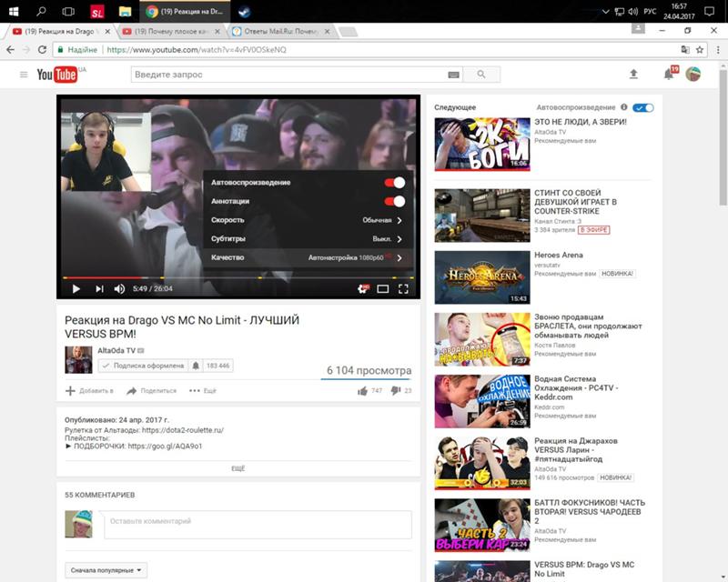Bookmark this page with the star
The width and height of the screenshot is (728, 582).
point(700,50)
